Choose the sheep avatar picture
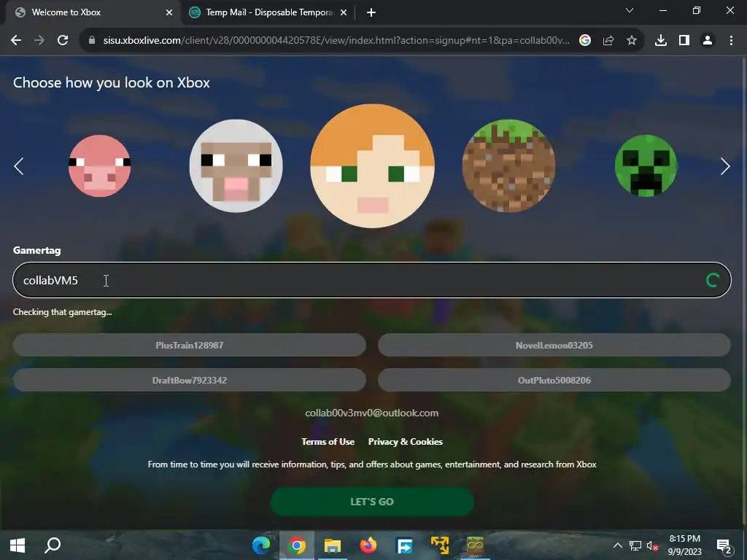The height and width of the screenshot is (560, 747). (x=236, y=166)
